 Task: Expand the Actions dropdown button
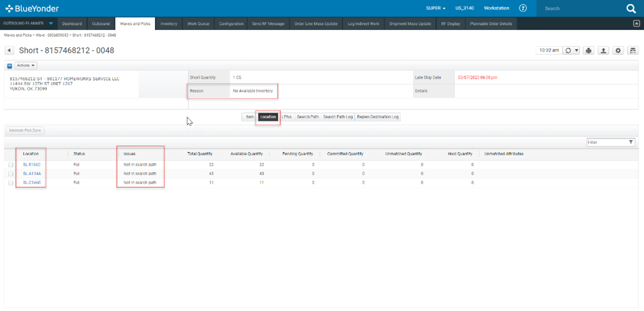(26, 65)
